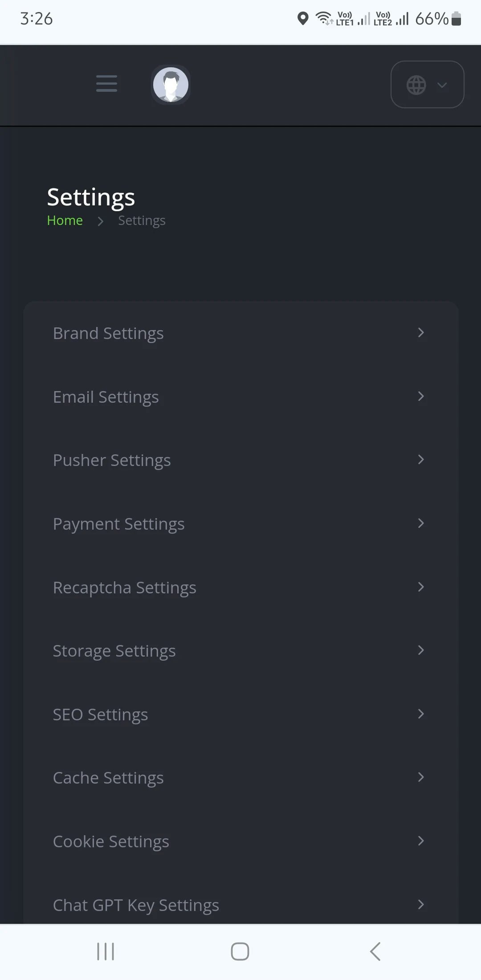481x980 pixels.
Task: Go to the Home breadcrumb link
Action: (x=65, y=220)
